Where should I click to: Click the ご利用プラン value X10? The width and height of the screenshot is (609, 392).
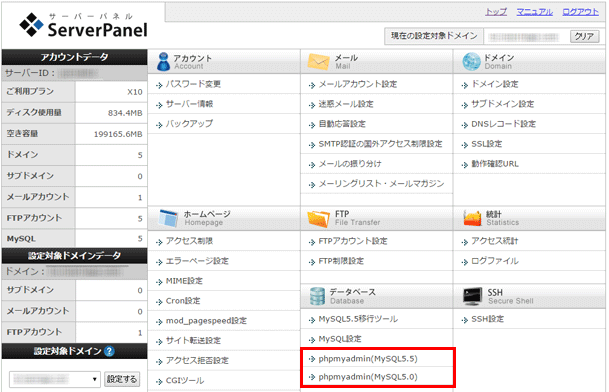pos(135,92)
